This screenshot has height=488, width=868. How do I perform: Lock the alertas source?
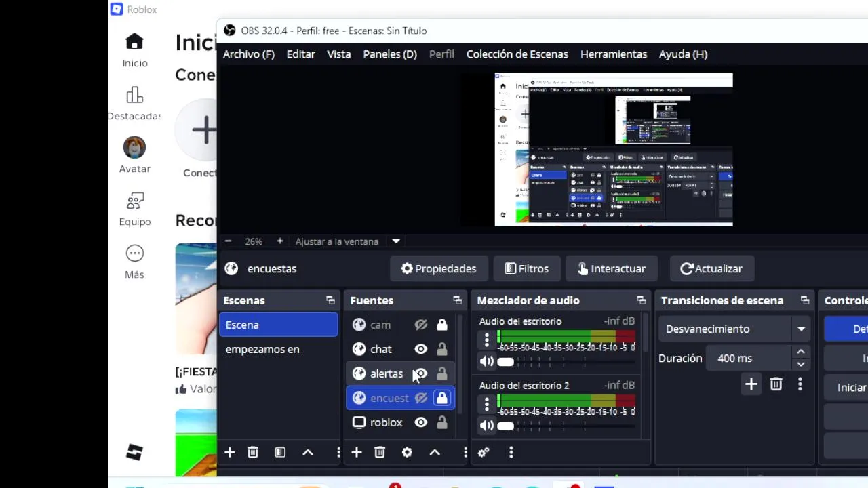442,373
